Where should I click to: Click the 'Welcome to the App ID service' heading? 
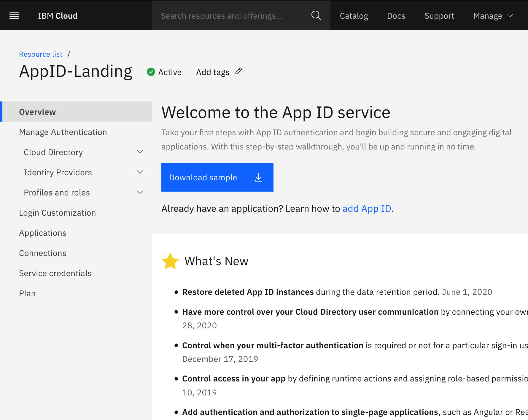pos(276,112)
